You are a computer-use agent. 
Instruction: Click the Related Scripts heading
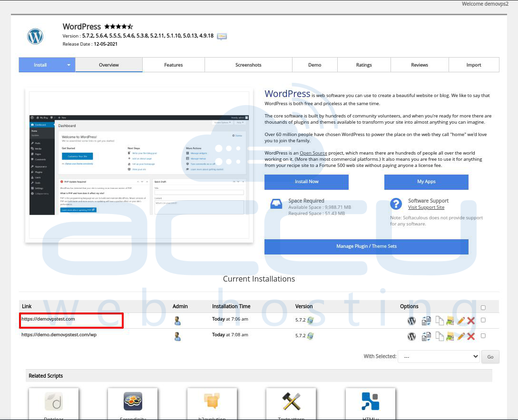point(46,376)
